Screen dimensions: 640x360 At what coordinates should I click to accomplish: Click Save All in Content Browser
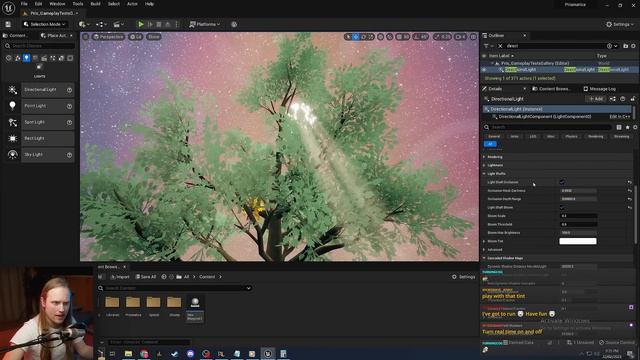(146, 277)
